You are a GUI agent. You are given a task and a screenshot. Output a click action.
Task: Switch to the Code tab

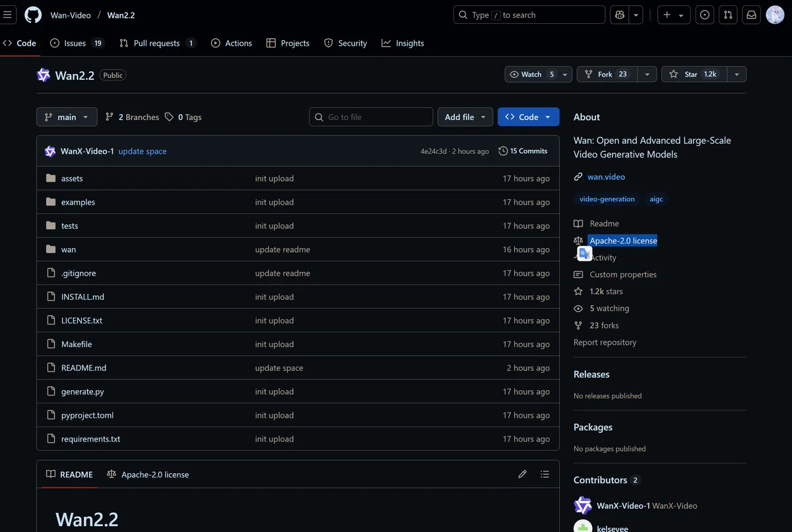point(20,43)
